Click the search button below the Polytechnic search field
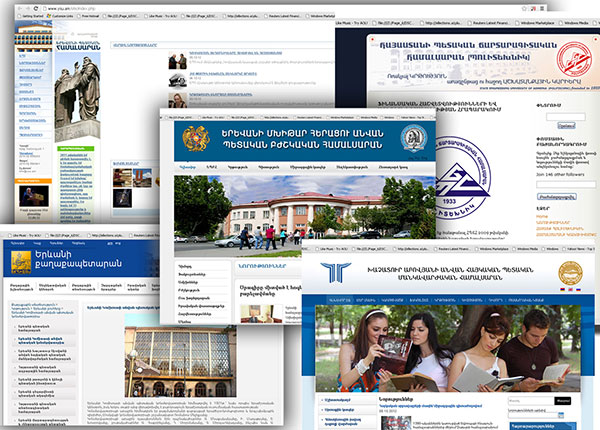The image size is (600, 430). tap(566, 125)
